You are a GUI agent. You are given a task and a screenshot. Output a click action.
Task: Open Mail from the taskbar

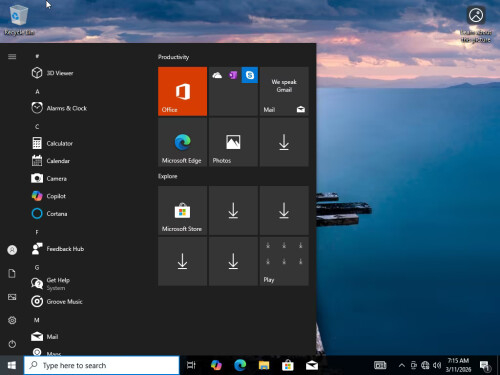pos(312,365)
